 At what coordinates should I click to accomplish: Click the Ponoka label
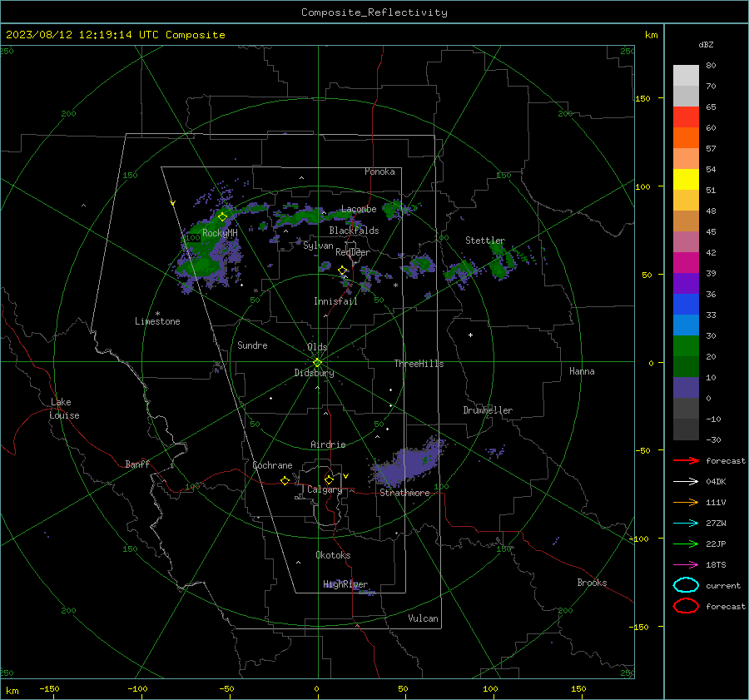(x=379, y=171)
